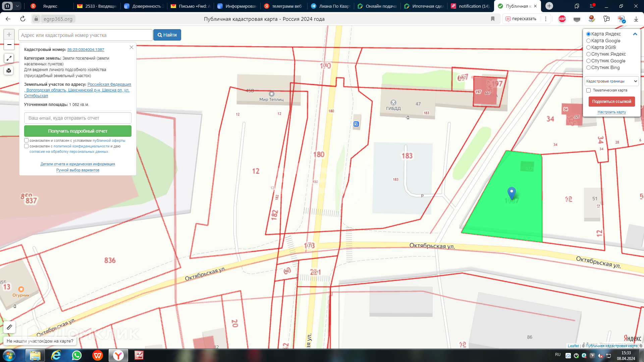This screenshot has width=644, height=362.
Task: Reload the page in browser toolbar
Action: (x=23, y=19)
